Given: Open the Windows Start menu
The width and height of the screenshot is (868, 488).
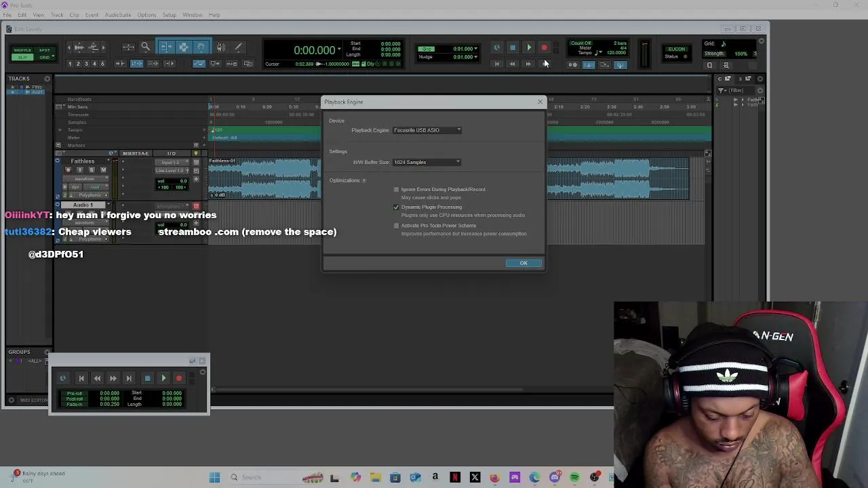Looking at the screenshot, I should pyautogui.click(x=214, y=477).
